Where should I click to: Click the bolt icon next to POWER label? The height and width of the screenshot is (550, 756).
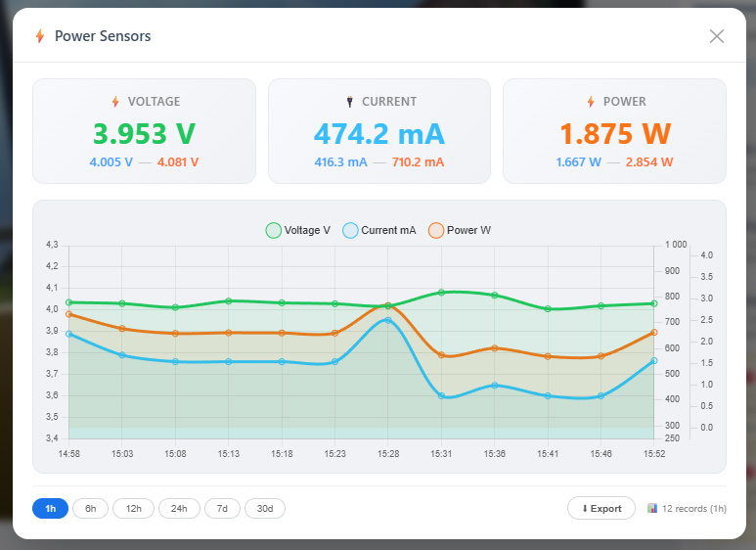[591, 102]
